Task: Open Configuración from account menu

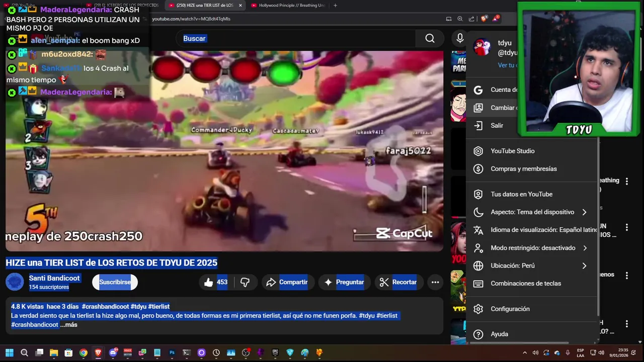Action: pyautogui.click(x=532, y=309)
